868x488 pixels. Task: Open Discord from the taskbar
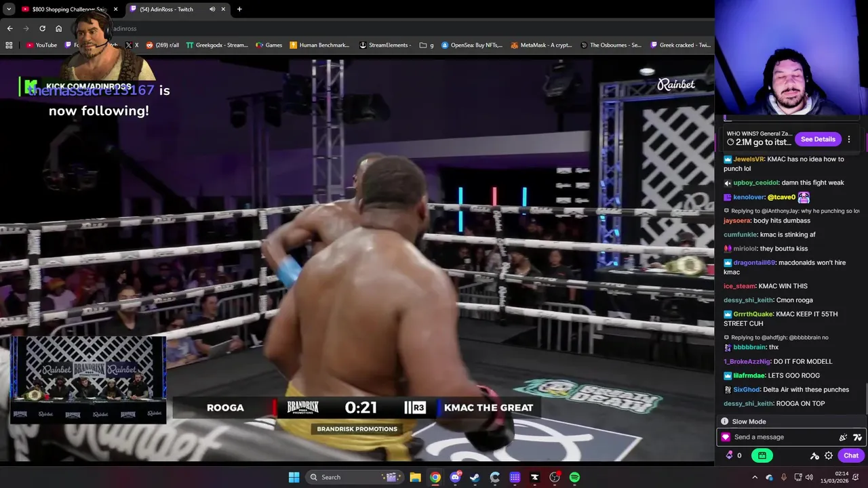pyautogui.click(x=455, y=477)
